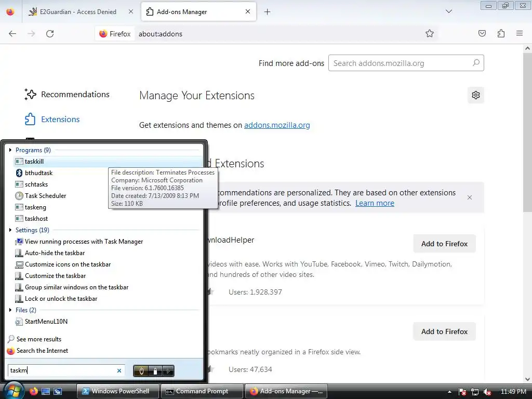Open the Action Center flag tray icon
The image size is (532, 399).
(x=462, y=392)
